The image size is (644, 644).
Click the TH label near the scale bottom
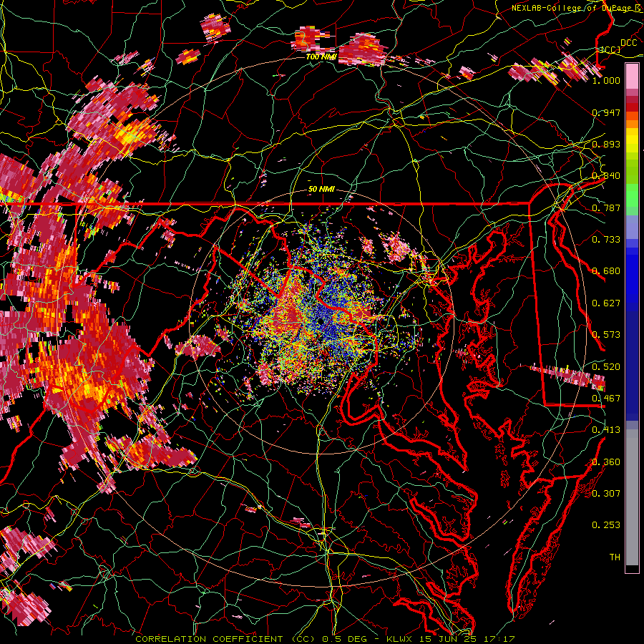[x=615, y=557]
